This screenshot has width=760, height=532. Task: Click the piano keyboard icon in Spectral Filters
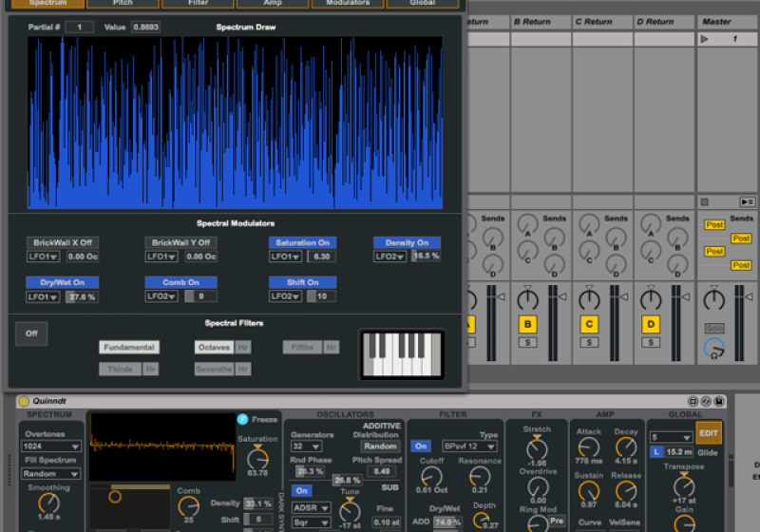pyautogui.click(x=401, y=355)
